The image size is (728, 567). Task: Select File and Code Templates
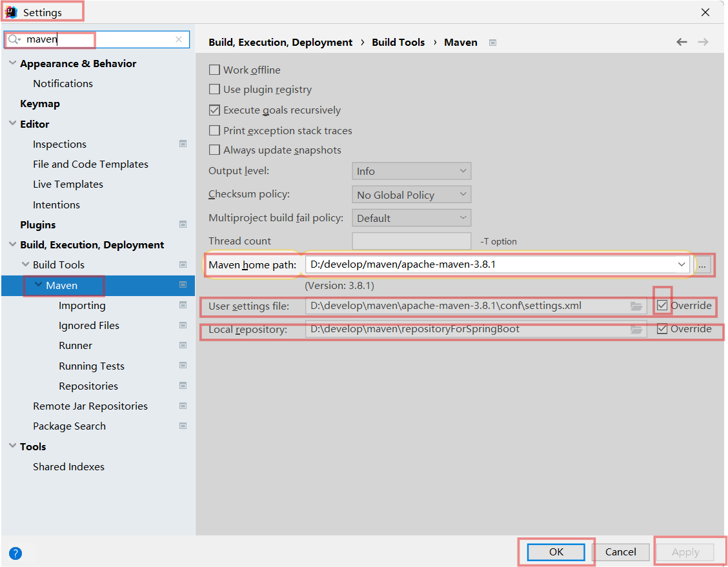[90, 164]
